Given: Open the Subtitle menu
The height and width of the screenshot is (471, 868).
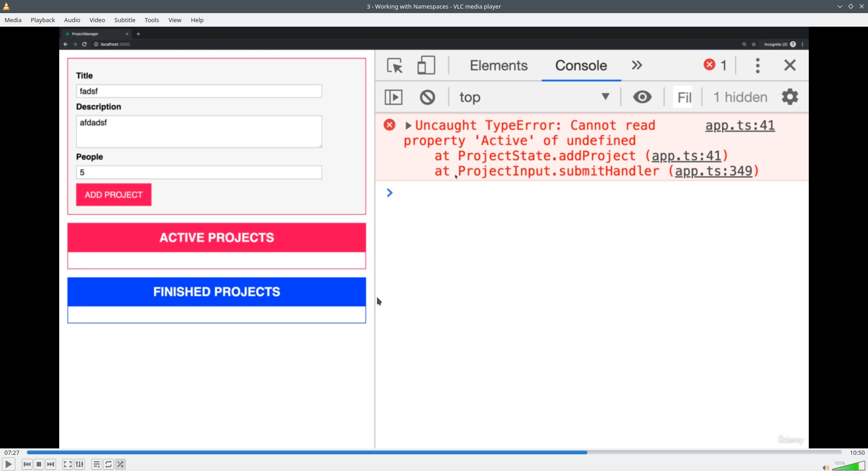Looking at the screenshot, I should pos(125,20).
